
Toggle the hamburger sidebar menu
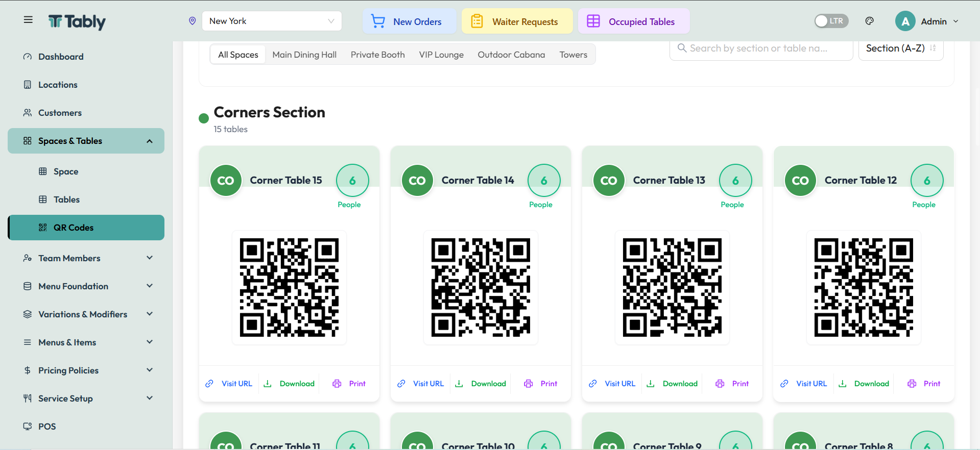pyautogui.click(x=28, y=20)
